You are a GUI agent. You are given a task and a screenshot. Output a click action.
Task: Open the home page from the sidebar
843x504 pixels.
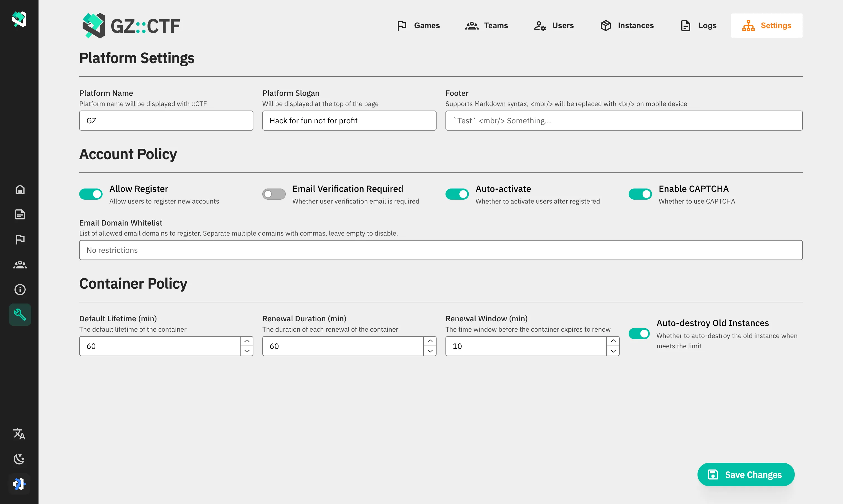click(20, 190)
